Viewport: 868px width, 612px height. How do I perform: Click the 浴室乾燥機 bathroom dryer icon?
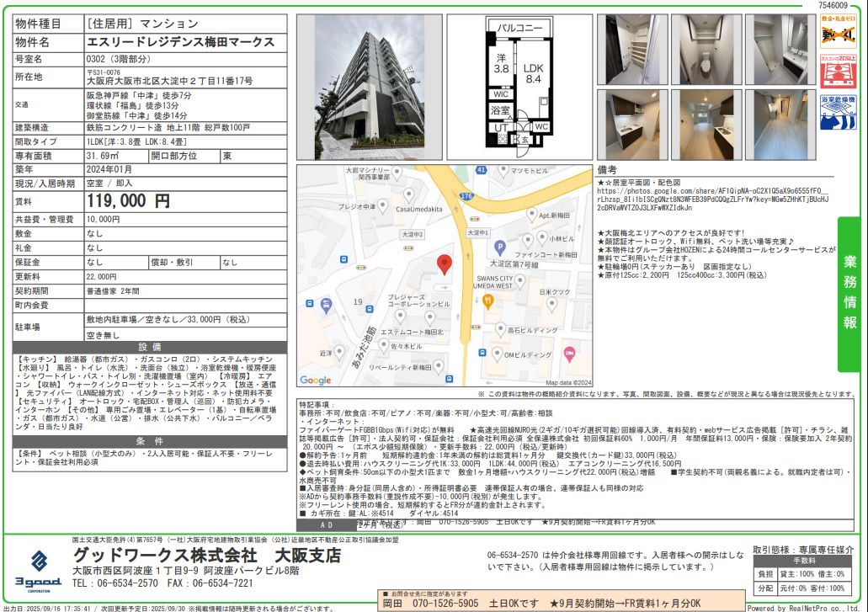(839, 110)
